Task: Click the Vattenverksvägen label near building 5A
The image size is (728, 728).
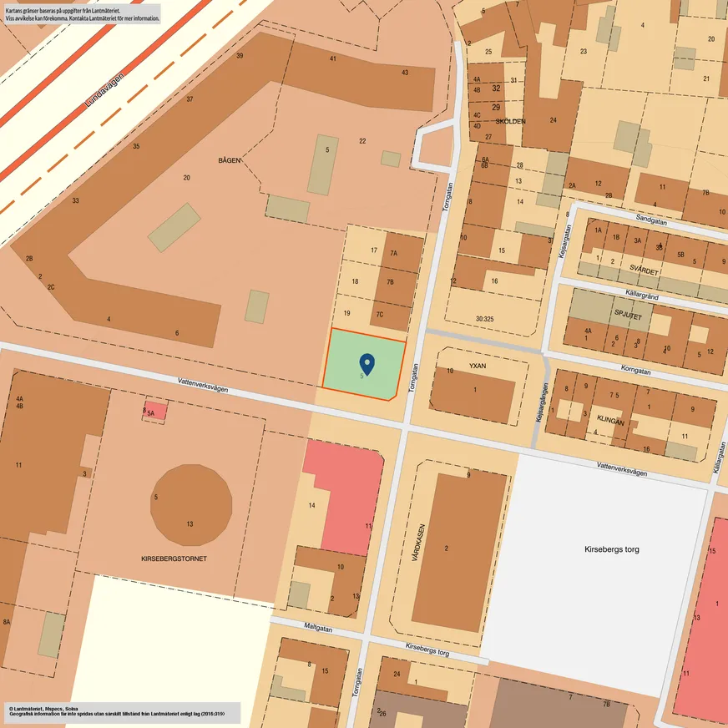Action: point(203,385)
